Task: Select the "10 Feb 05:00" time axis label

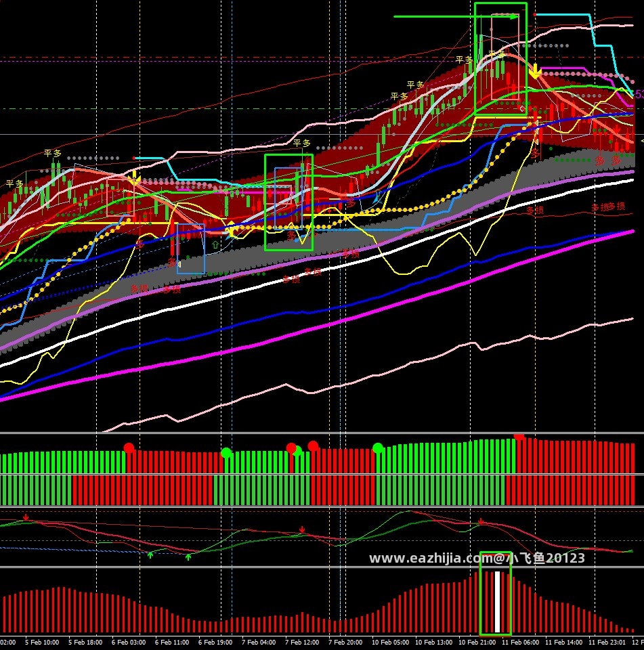Action: [x=390, y=642]
